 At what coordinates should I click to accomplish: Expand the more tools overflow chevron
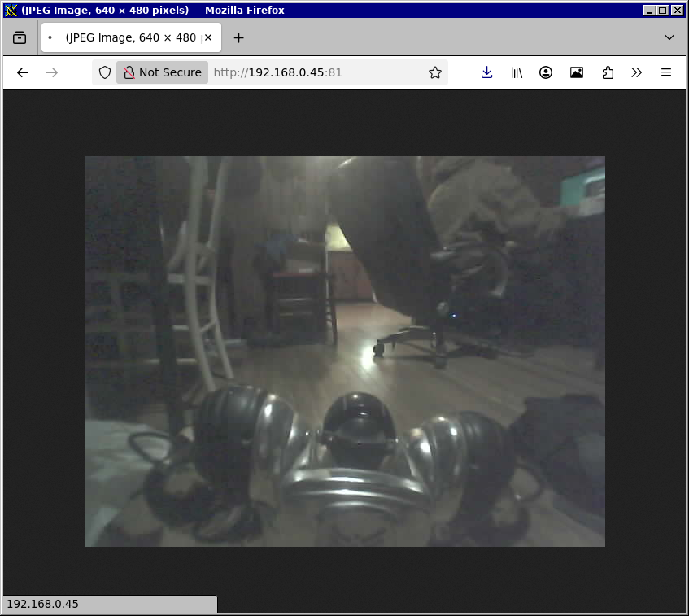pos(637,72)
